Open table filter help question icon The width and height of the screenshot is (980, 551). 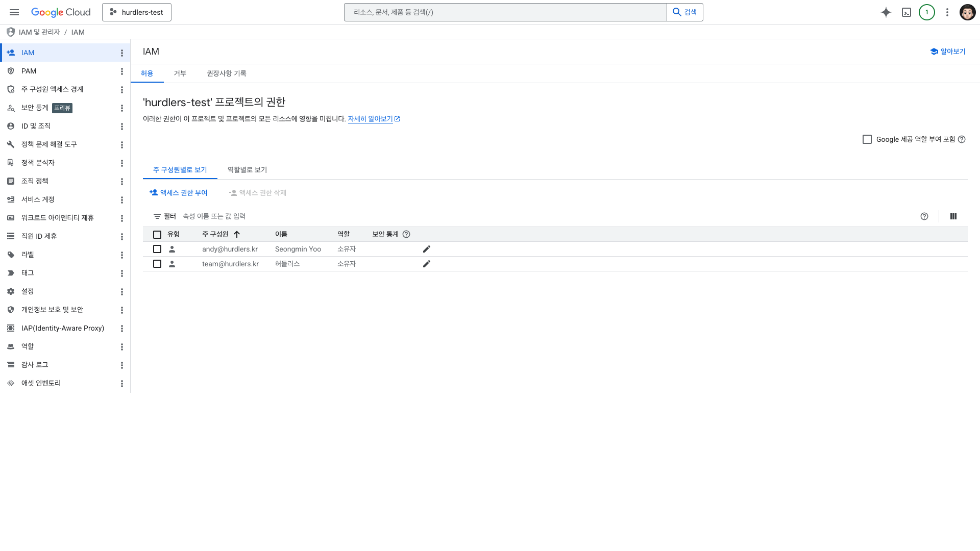(x=924, y=216)
